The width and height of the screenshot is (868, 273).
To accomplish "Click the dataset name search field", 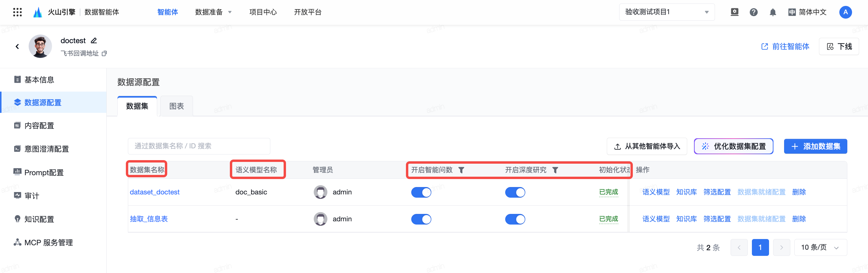I will pyautogui.click(x=199, y=146).
